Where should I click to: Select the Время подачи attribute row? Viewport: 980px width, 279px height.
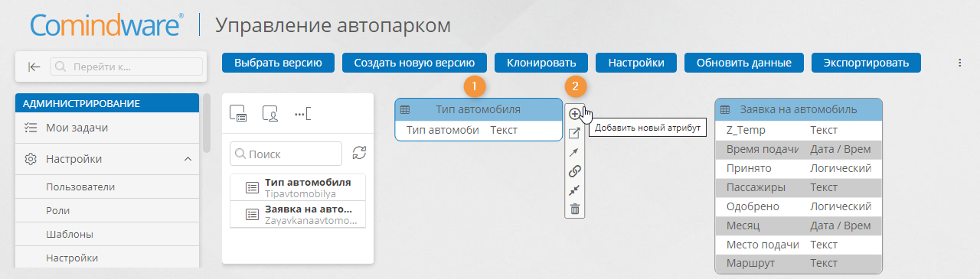(x=799, y=149)
